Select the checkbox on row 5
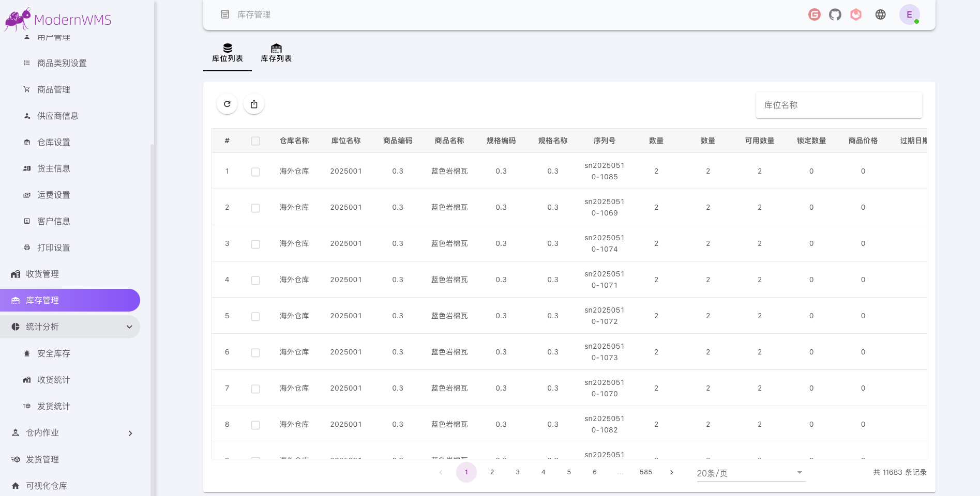 coord(255,316)
